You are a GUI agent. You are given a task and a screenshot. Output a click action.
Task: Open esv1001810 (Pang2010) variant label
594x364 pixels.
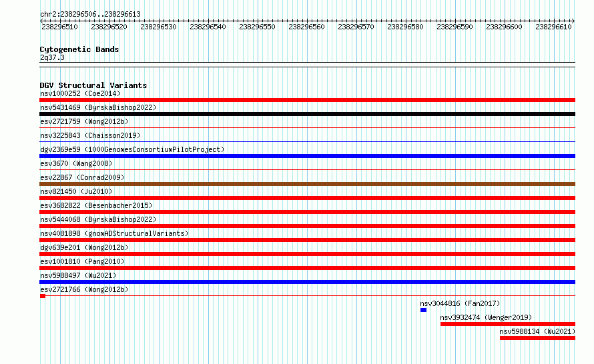pyautogui.click(x=82, y=261)
